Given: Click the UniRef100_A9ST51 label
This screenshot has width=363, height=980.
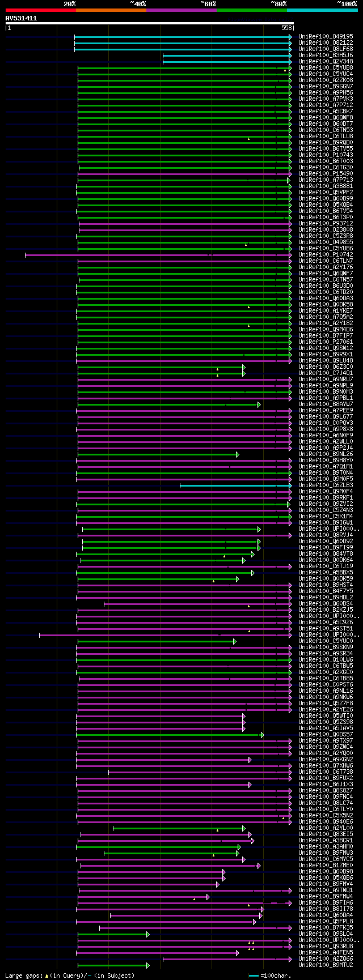Looking at the screenshot, I should coord(326,628).
